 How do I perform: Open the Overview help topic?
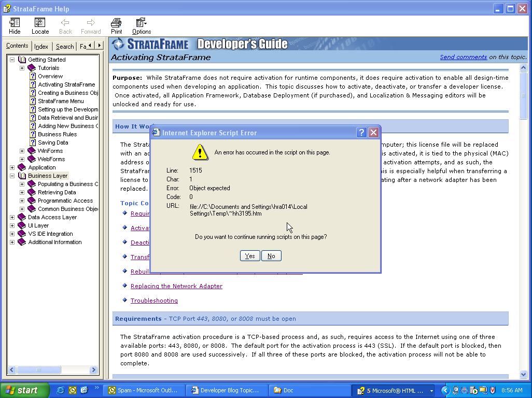[50, 76]
